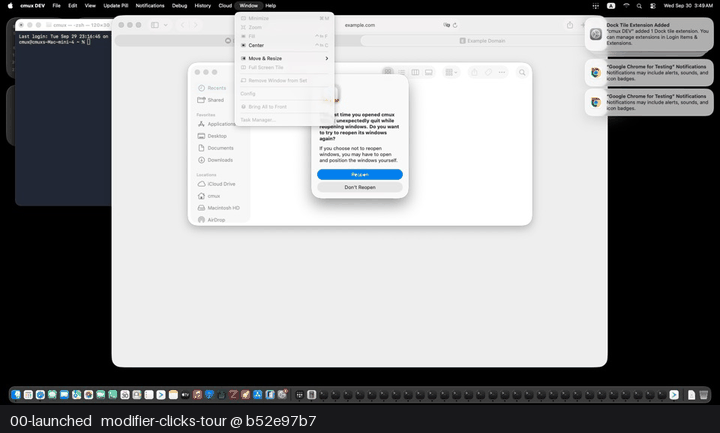Switch Finder to column view
Viewport: 720px width, 433px height.
415,72
